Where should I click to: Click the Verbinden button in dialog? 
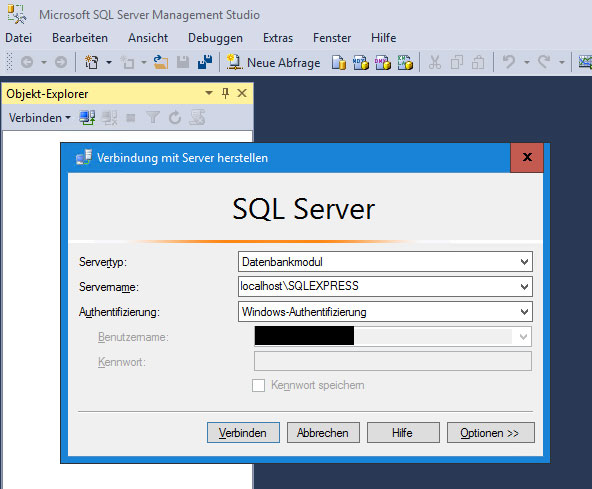(x=243, y=433)
